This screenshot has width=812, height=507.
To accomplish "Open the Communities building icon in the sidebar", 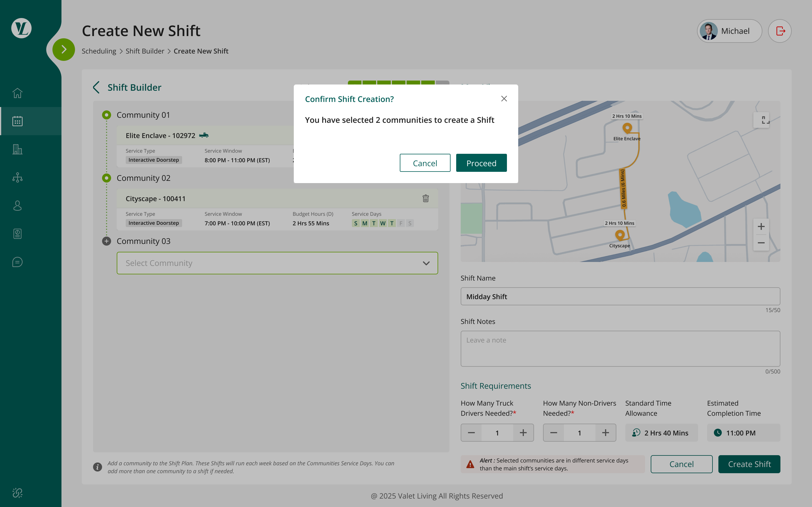I will click(x=17, y=149).
